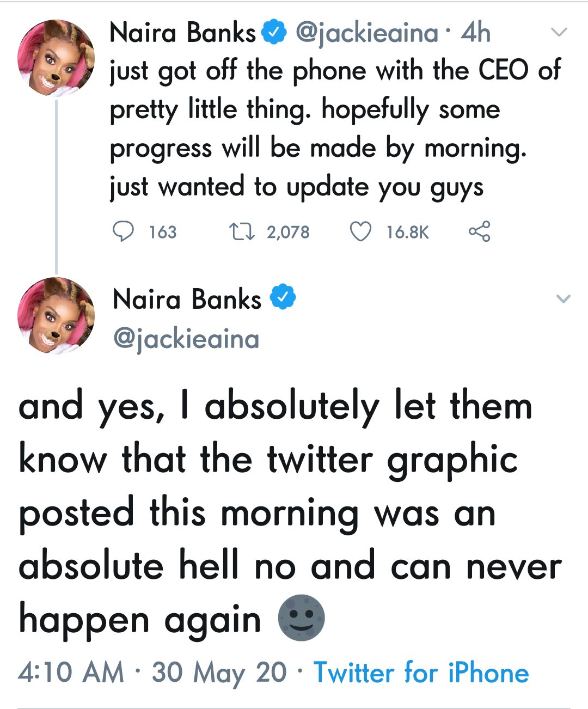Click the @jackieaina handle under the lower name
The width and height of the screenshot is (588, 709).
click(186, 339)
